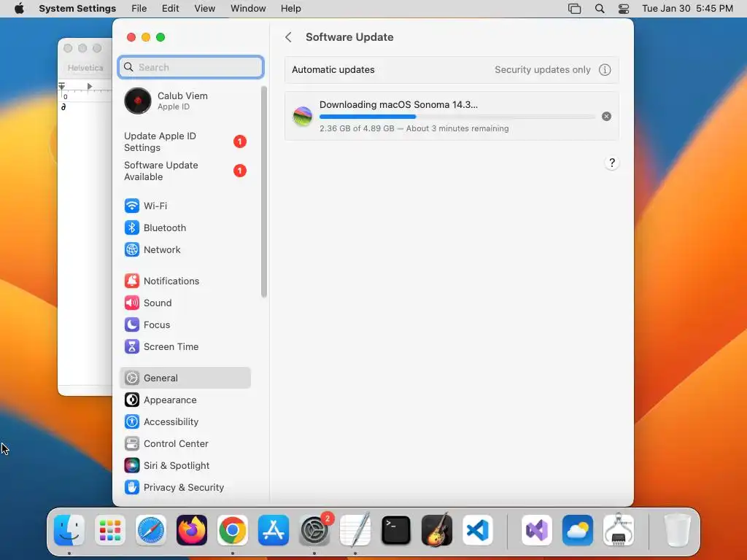Screen dimensions: 747x560
Task: Click Helvetica font selector in TextEdit window
Action: point(85,68)
